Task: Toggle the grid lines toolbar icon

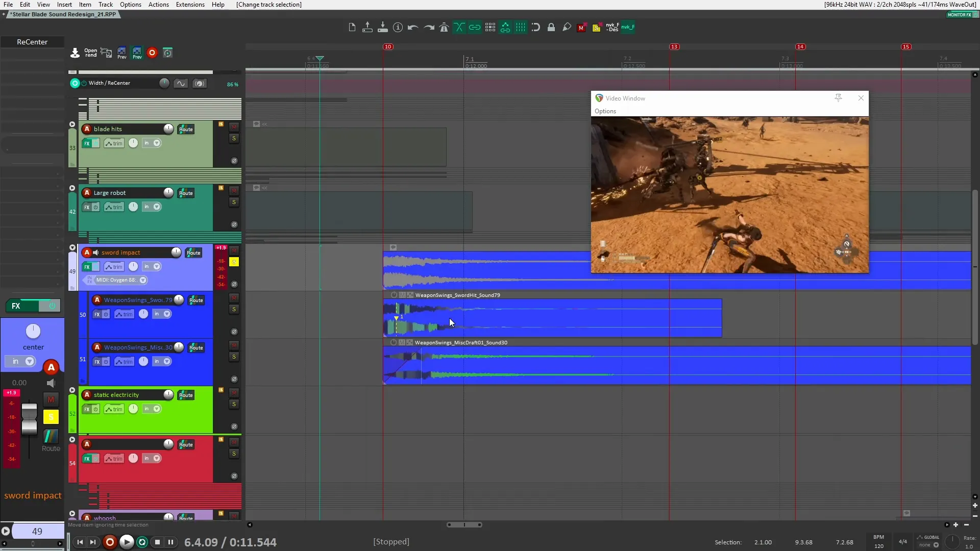Action: pos(521,28)
